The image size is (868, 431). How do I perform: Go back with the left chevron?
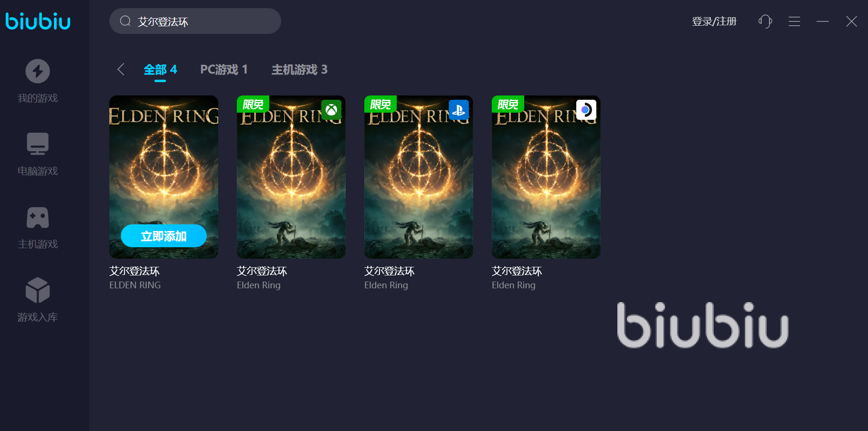click(x=121, y=69)
